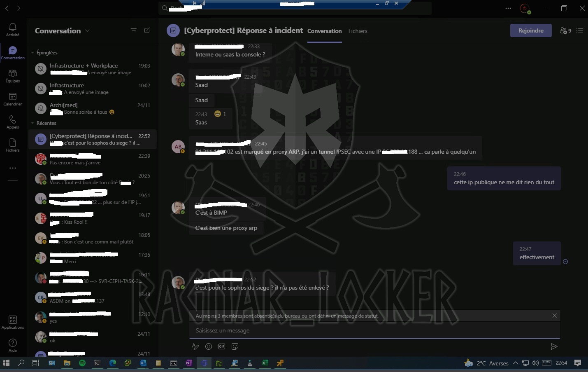Open the 17:35 chat ending with Merci
The height and width of the screenshot is (372, 588).
pos(93,258)
